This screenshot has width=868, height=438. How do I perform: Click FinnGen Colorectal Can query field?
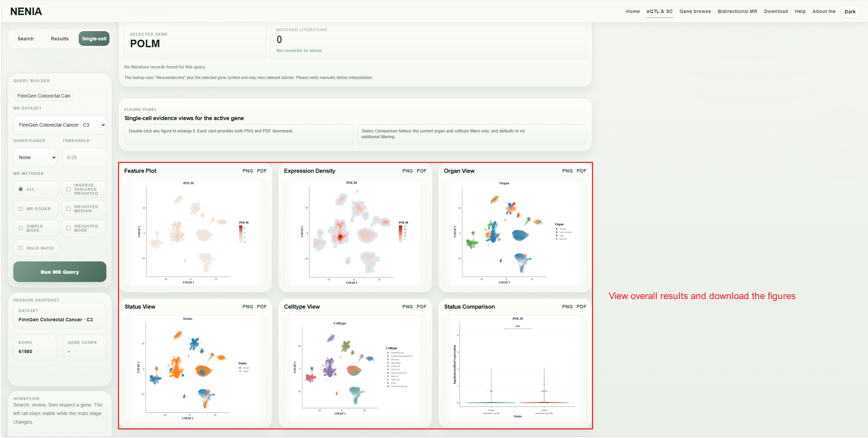click(x=44, y=96)
